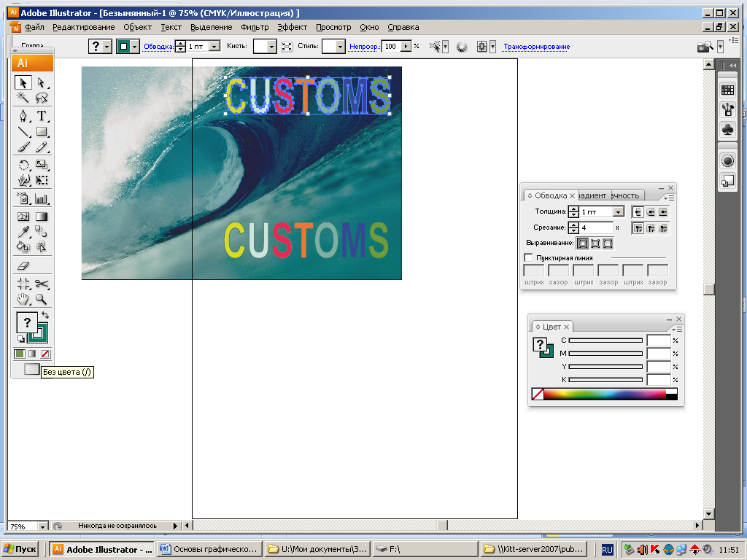Select the Live Paint Bucket tool
Viewport: 747px width, 560px height.
23,246
